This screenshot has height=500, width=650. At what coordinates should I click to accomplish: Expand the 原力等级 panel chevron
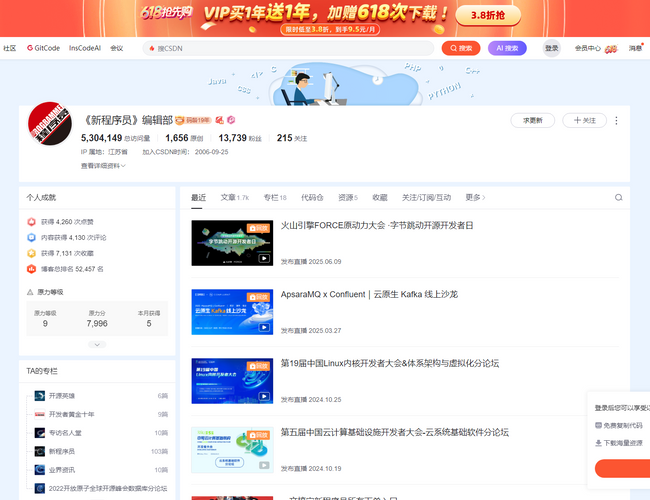97,345
